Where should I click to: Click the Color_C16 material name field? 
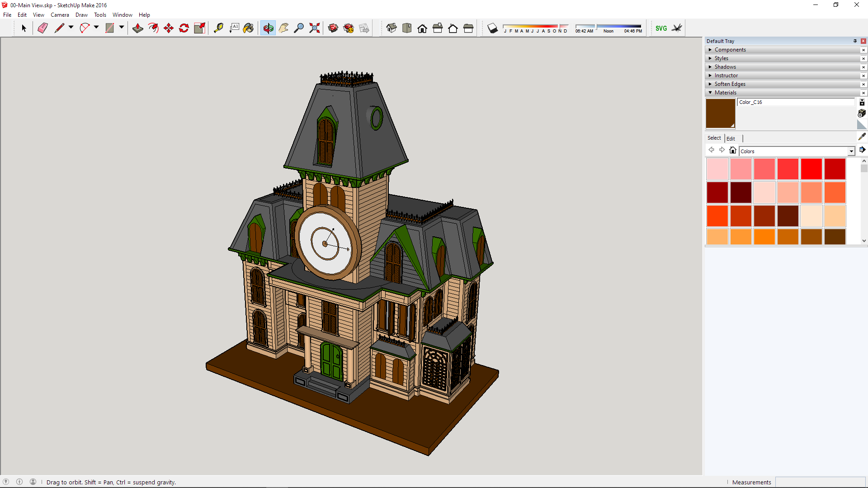coord(796,102)
